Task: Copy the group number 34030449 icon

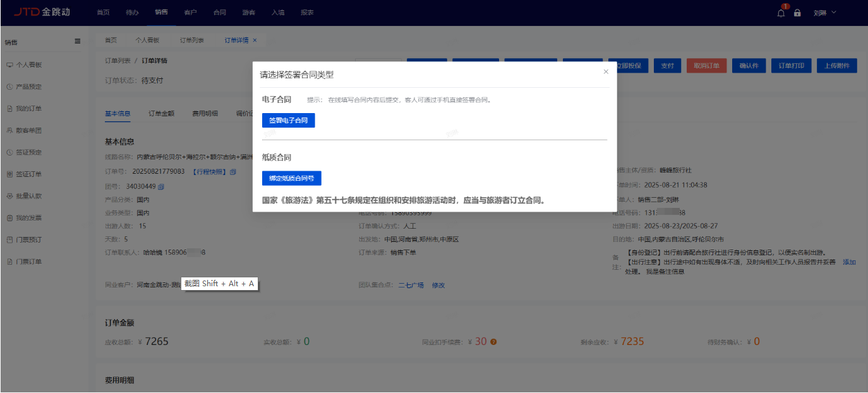Action: point(161,186)
